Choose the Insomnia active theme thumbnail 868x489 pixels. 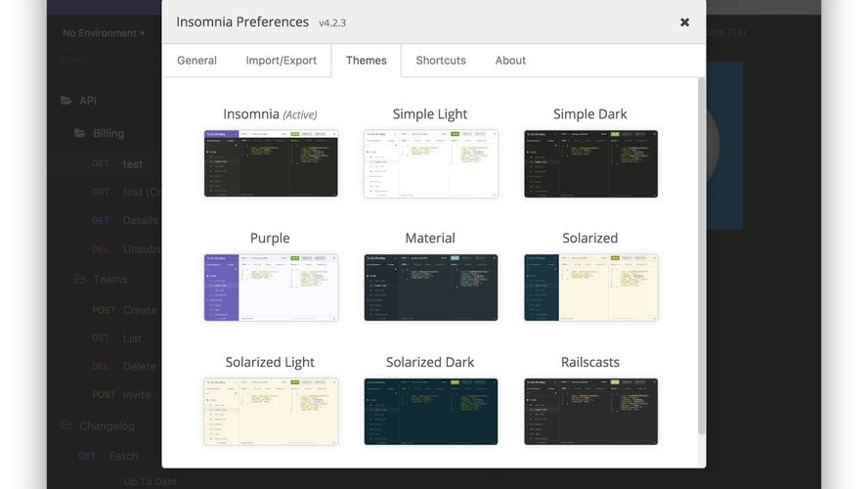271,163
